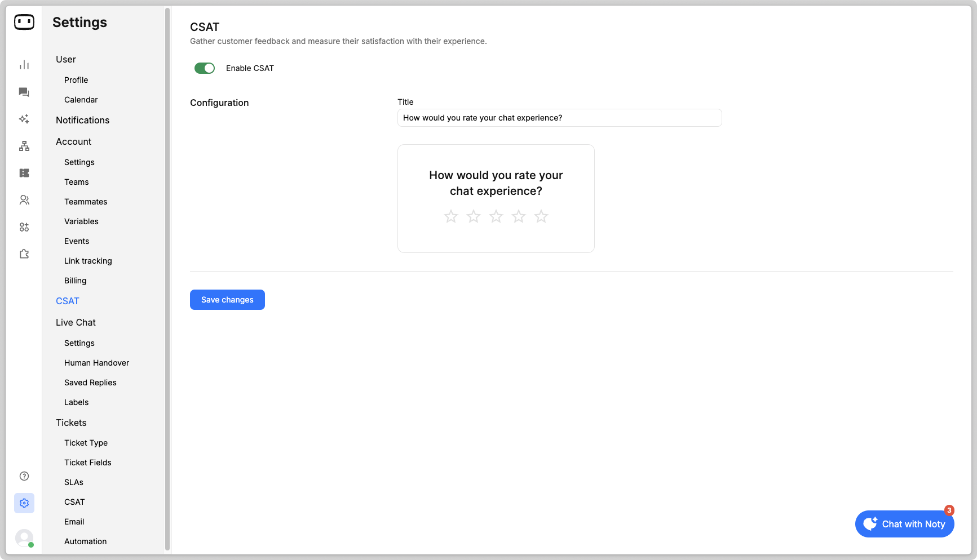Click the Save changes button
The height and width of the screenshot is (560, 977).
pyautogui.click(x=227, y=300)
